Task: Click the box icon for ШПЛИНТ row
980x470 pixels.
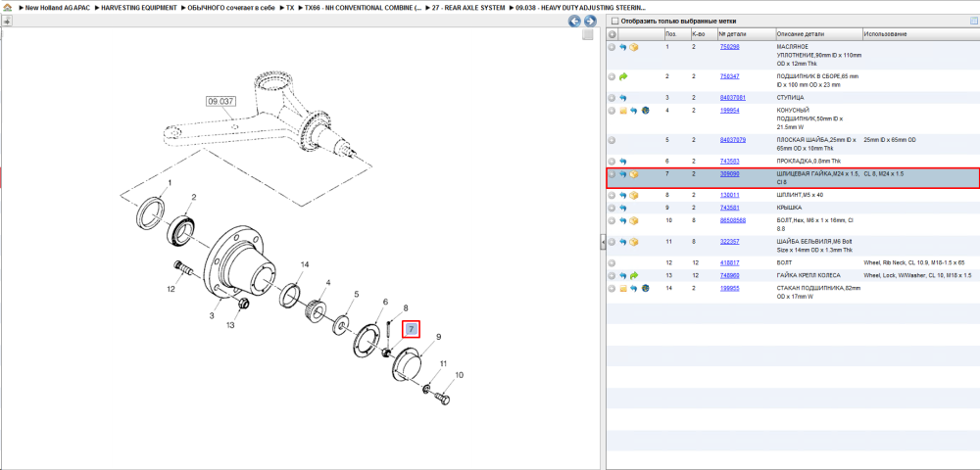Action: (x=634, y=196)
